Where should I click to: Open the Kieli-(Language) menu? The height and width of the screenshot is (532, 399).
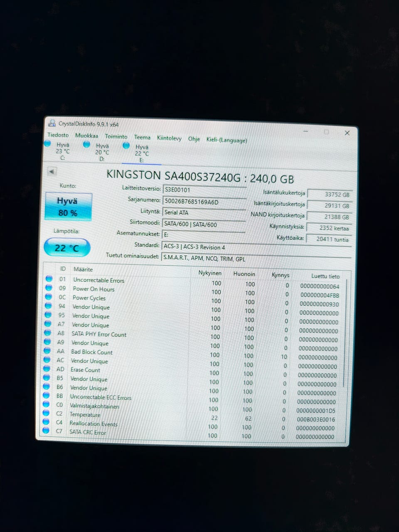(x=227, y=140)
